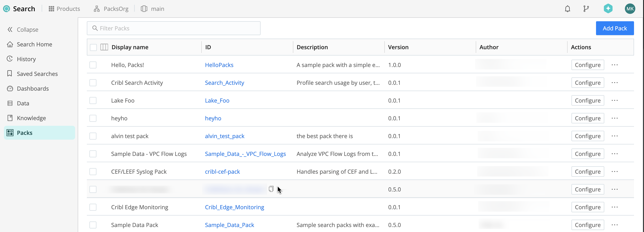Click the Cribl Search logo icon
The height and width of the screenshot is (232, 644).
click(x=7, y=9)
